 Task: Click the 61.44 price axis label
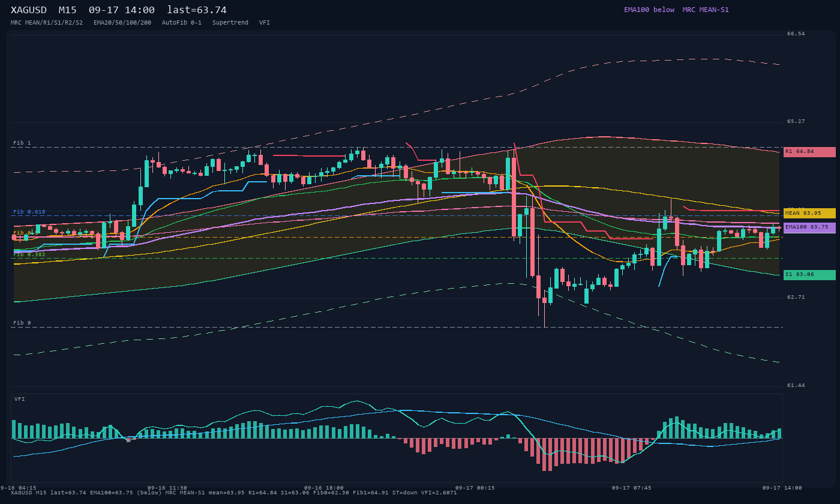point(796,385)
